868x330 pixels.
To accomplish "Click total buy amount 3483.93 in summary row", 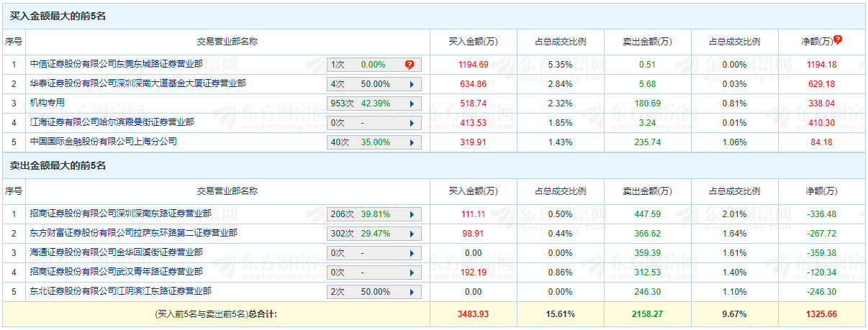I will pyautogui.click(x=474, y=314).
